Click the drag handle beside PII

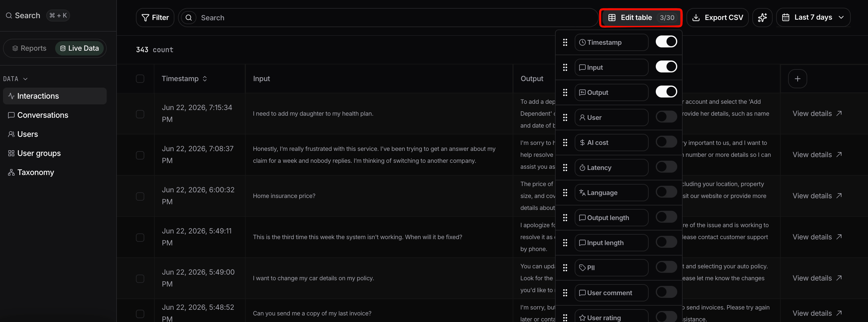(x=565, y=268)
